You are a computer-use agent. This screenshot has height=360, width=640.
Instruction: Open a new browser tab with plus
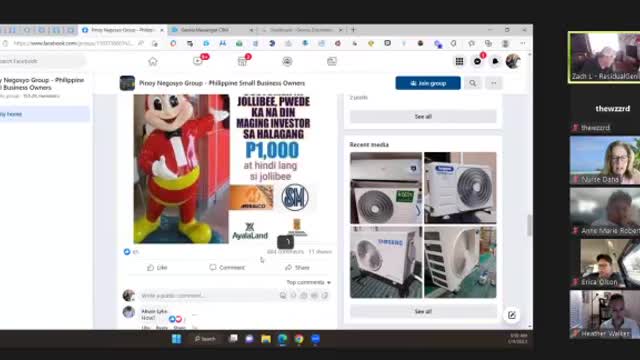point(353,30)
